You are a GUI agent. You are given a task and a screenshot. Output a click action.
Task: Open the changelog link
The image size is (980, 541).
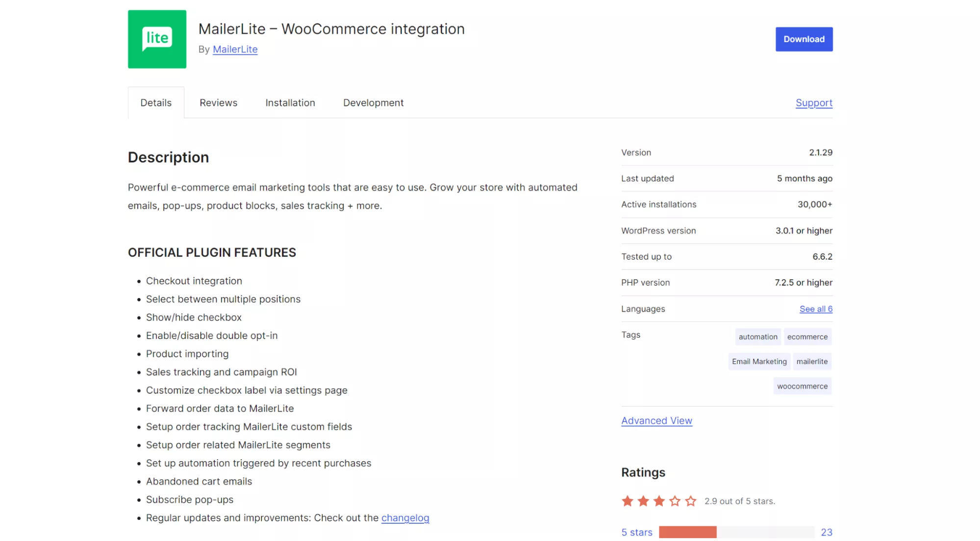point(405,518)
